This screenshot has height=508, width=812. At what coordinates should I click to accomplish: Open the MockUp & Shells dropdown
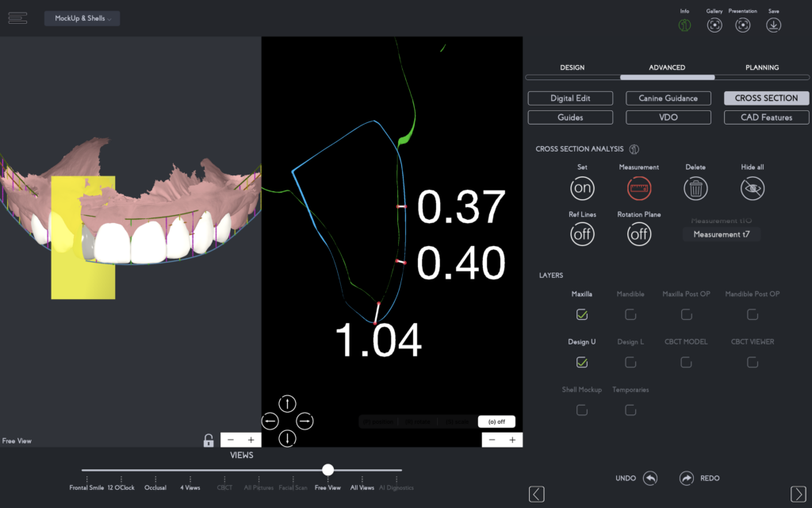(82, 17)
